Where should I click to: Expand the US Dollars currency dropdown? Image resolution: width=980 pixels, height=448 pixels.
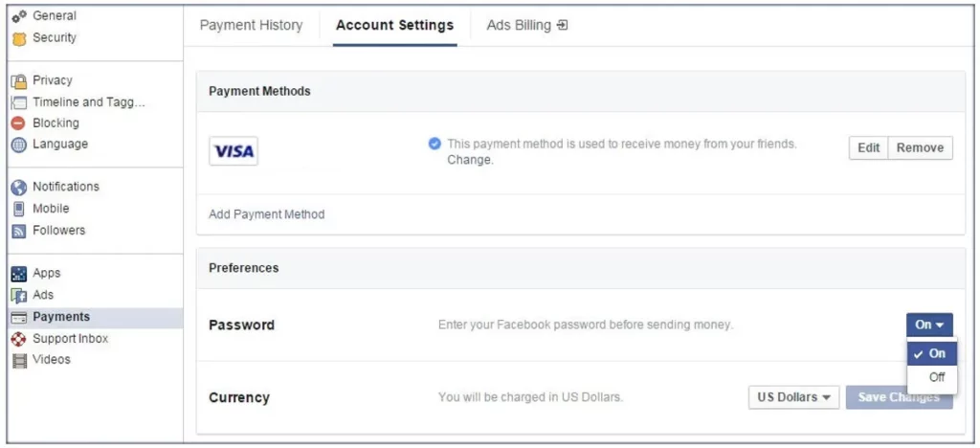point(793,397)
